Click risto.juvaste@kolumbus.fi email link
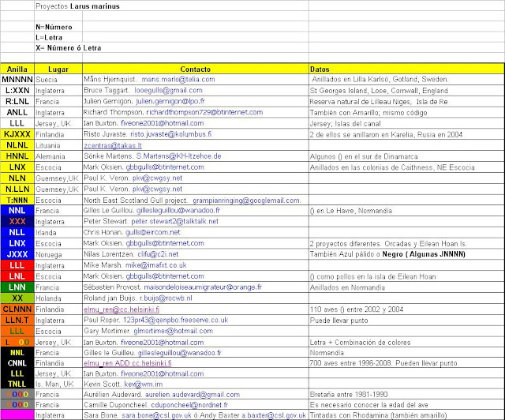 click(170, 134)
